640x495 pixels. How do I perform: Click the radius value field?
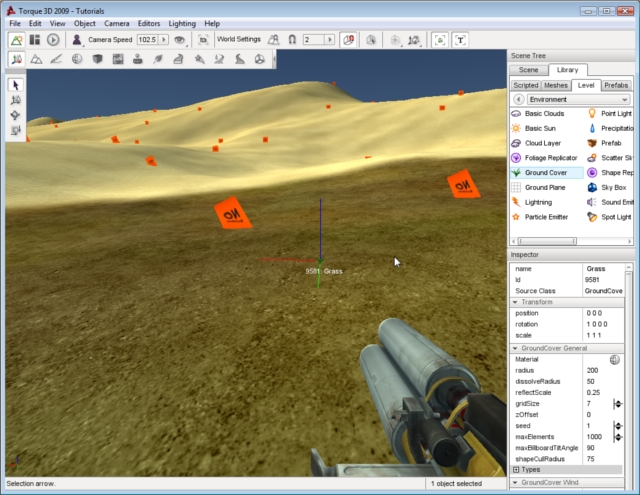click(x=607, y=370)
